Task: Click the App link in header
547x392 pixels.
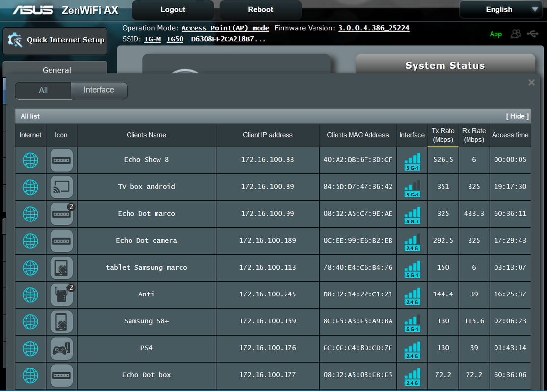Action: point(495,34)
